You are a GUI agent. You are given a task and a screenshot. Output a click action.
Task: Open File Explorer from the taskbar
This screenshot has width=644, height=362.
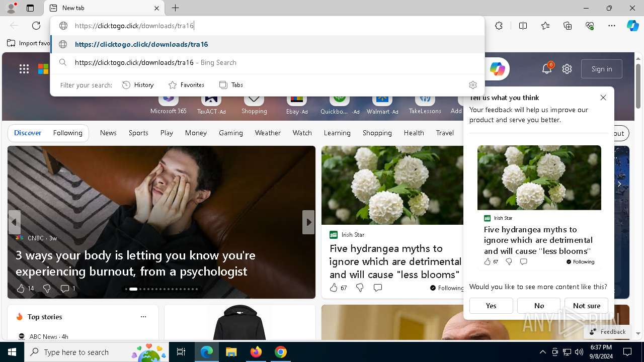[231, 352]
